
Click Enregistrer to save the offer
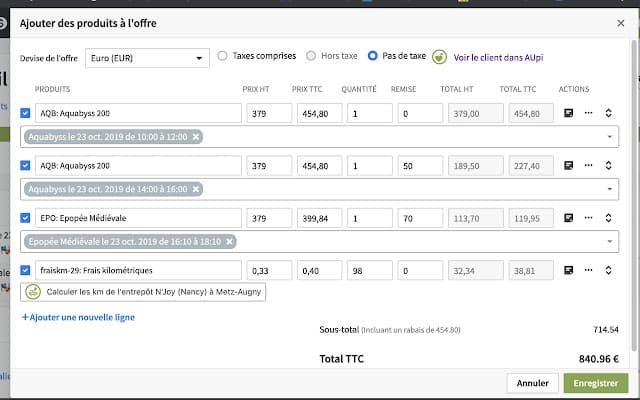[x=596, y=383]
